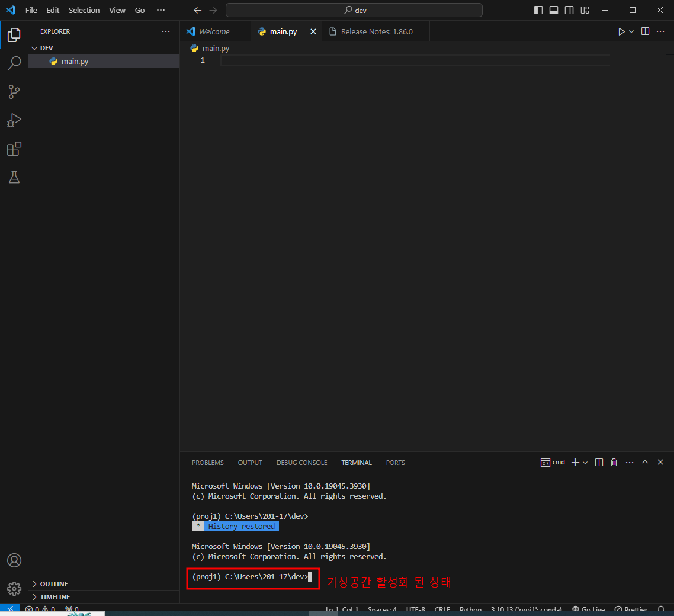Switch to the PROBLEMS panel tab
Viewport: 674px width, 616px height.
click(x=208, y=463)
